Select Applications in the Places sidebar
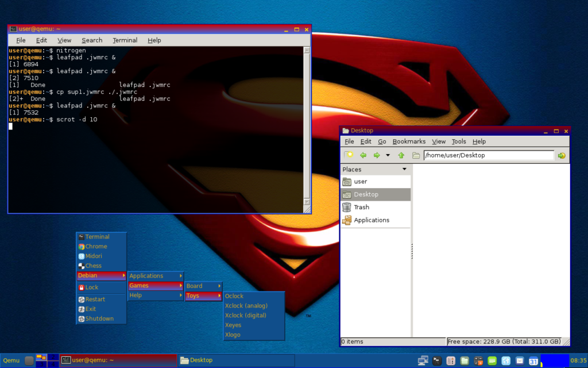The image size is (588, 368). pos(371,220)
